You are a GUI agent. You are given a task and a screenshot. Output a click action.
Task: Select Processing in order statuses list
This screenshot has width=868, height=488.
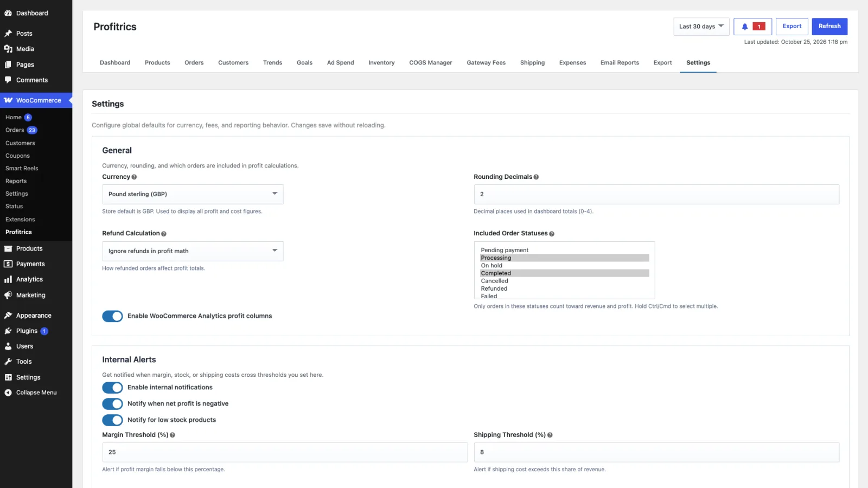tap(565, 258)
